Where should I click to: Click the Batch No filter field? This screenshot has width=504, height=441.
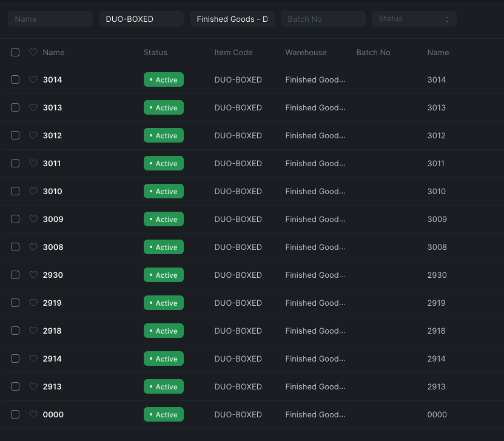click(323, 19)
